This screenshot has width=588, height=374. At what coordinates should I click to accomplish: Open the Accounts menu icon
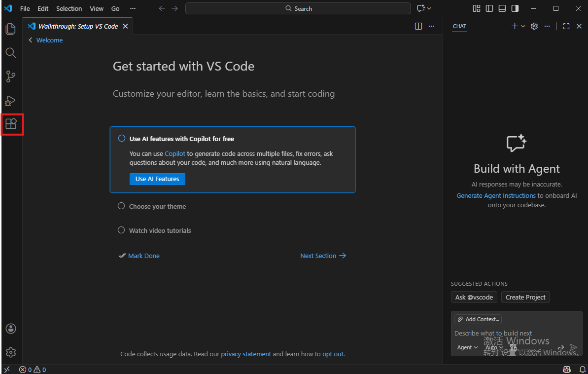click(x=11, y=329)
